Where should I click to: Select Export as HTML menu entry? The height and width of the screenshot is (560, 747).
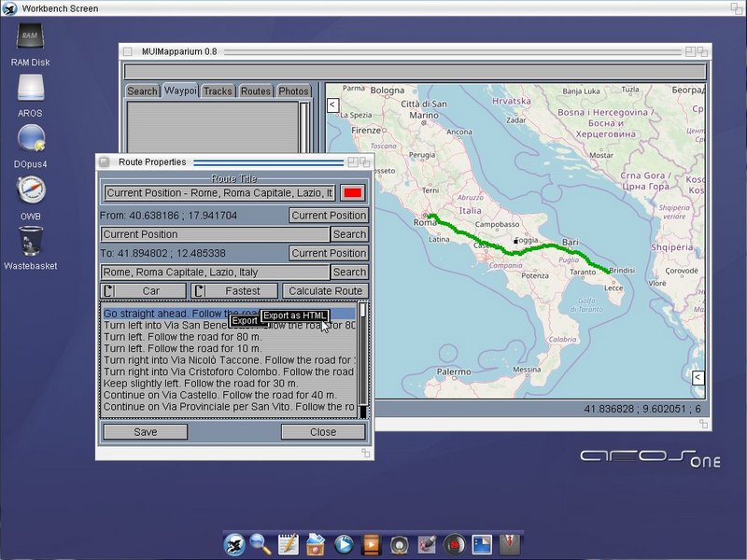point(294,315)
